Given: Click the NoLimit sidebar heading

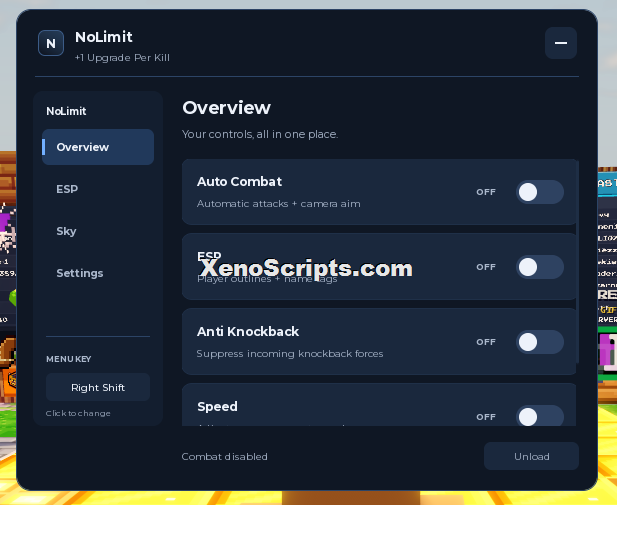Looking at the screenshot, I should (66, 111).
